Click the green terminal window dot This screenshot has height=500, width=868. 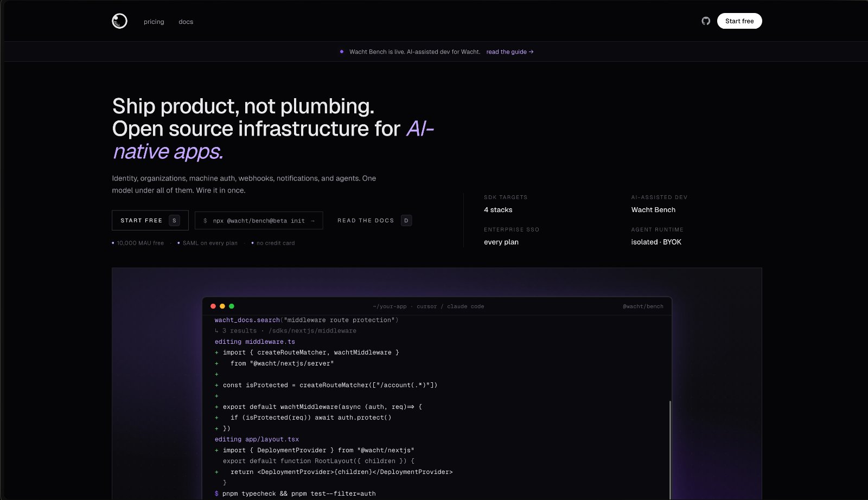[232, 306]
